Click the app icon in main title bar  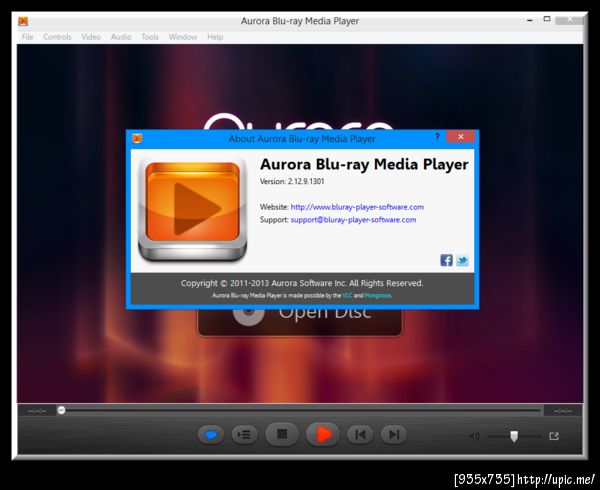tap(23, 21)
